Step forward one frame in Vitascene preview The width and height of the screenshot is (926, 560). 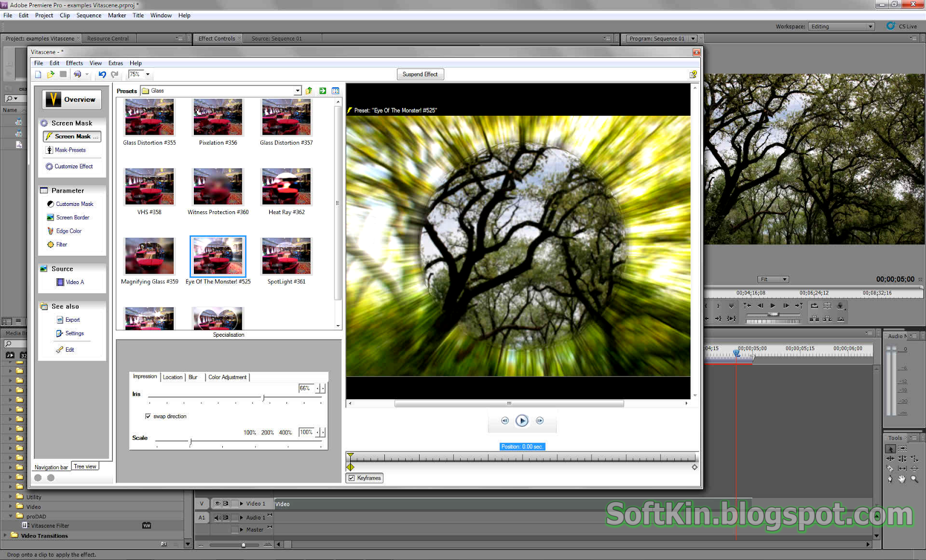(x=539, y=421)
